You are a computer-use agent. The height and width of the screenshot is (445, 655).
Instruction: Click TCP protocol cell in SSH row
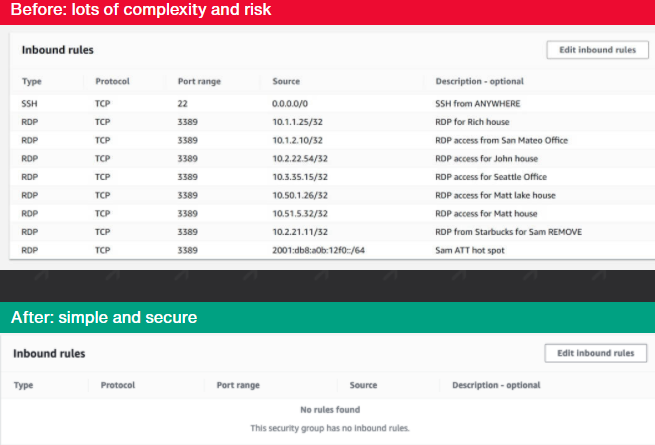pos(102,104)
